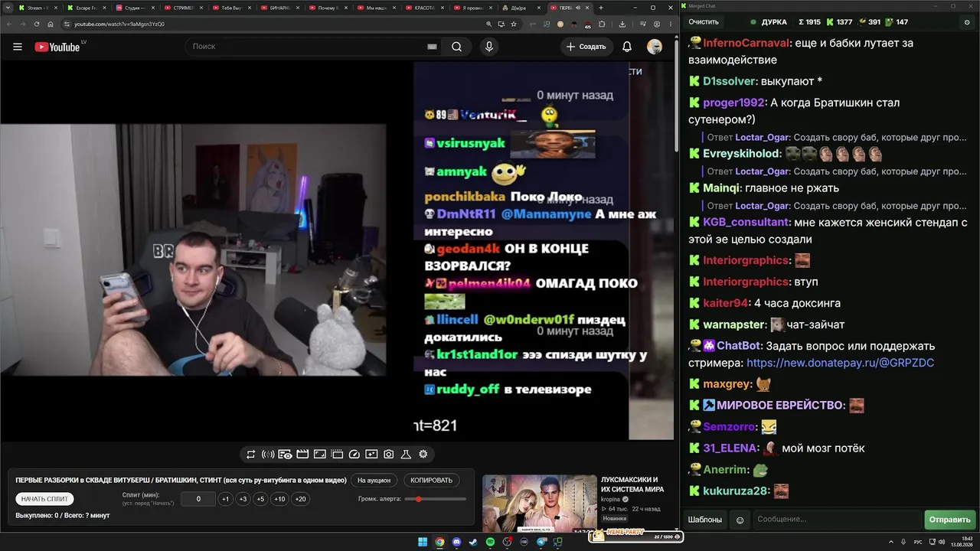This screenshot has height=551, width=980.
Task: Open the on-screen keyboard icon in search box
Action: pos(433,47)
